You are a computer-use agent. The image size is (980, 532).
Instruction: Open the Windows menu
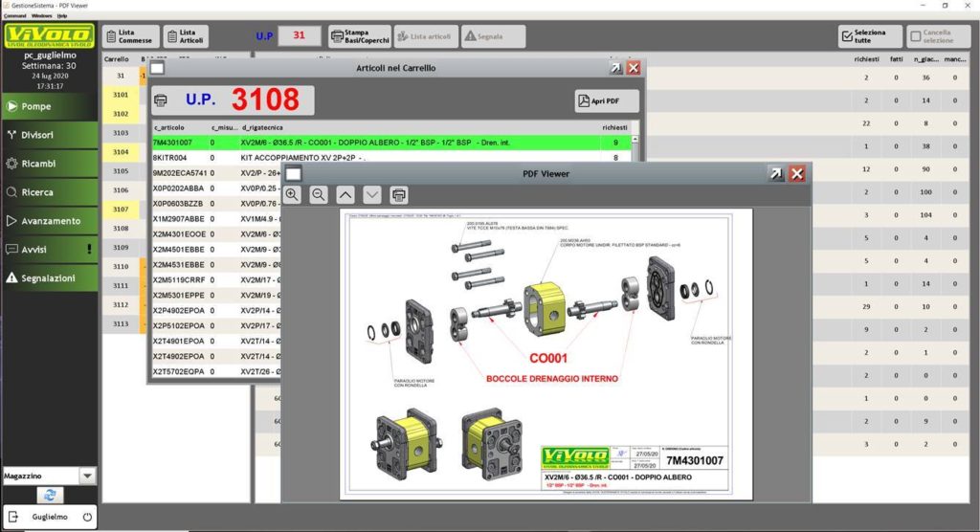tap(41, 16)
